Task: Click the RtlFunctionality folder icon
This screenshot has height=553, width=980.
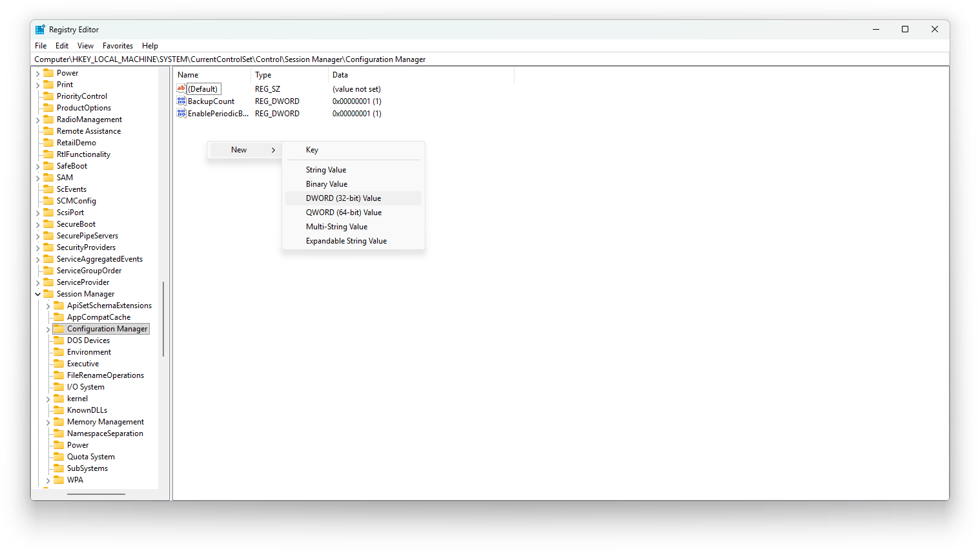Action: [48, 154]
